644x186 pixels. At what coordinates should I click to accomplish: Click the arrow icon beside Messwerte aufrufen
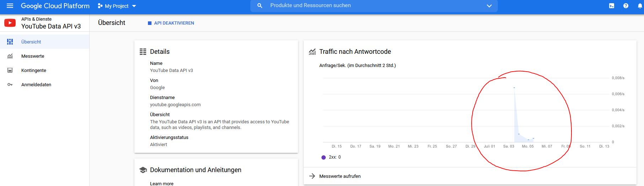point(312,176)
